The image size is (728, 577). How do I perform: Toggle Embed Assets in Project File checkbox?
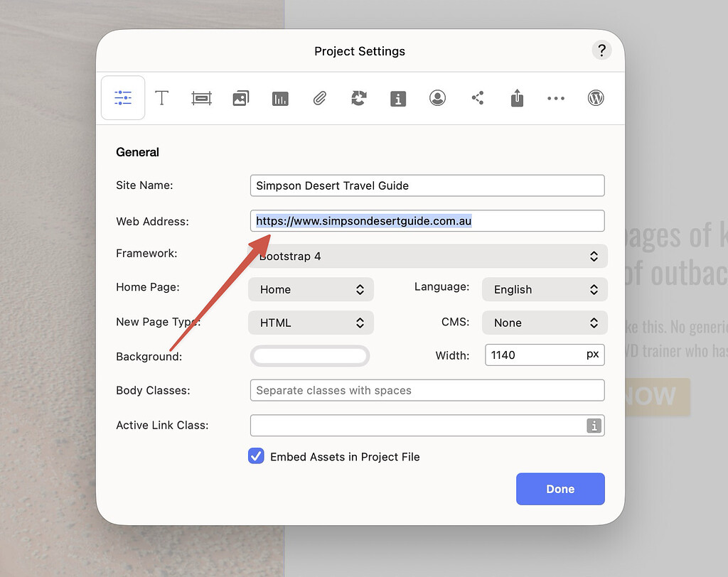pyautogui.click(x=256, y=456)
